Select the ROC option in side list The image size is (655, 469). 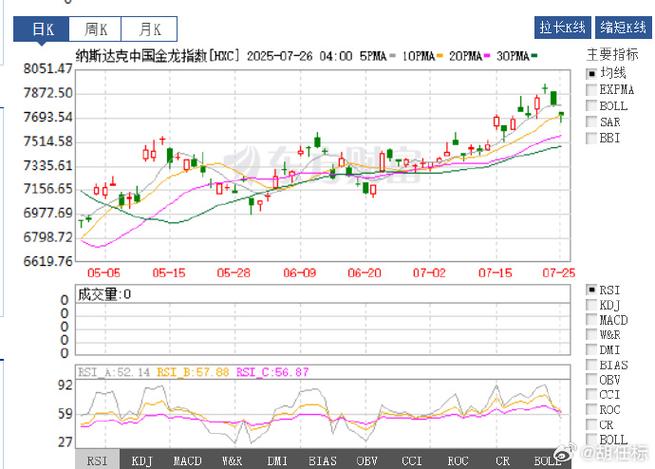pyautogui.click(x=591, y=410)
